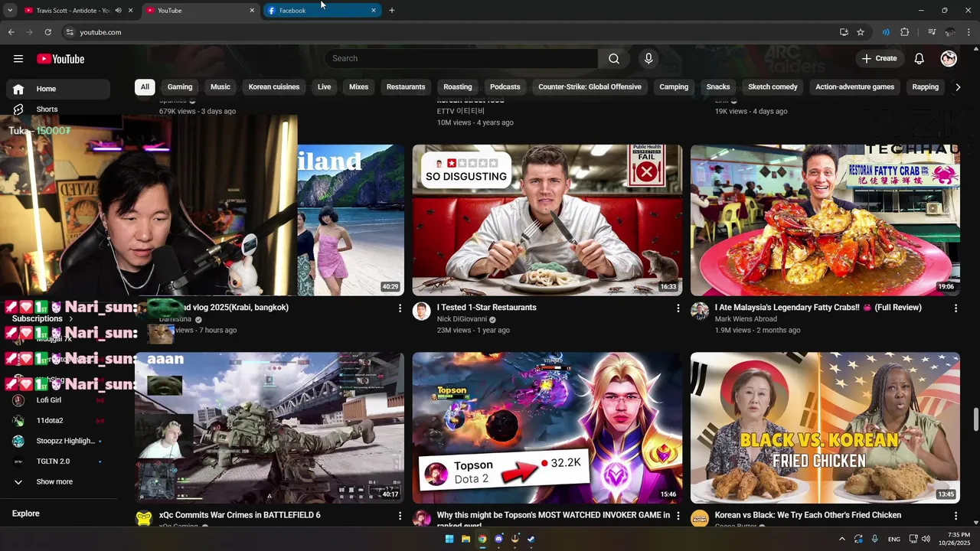Select the Camping filter chip
Image resolution: width=980 pixels, height=551 pixels.
[x=674, y=87]
